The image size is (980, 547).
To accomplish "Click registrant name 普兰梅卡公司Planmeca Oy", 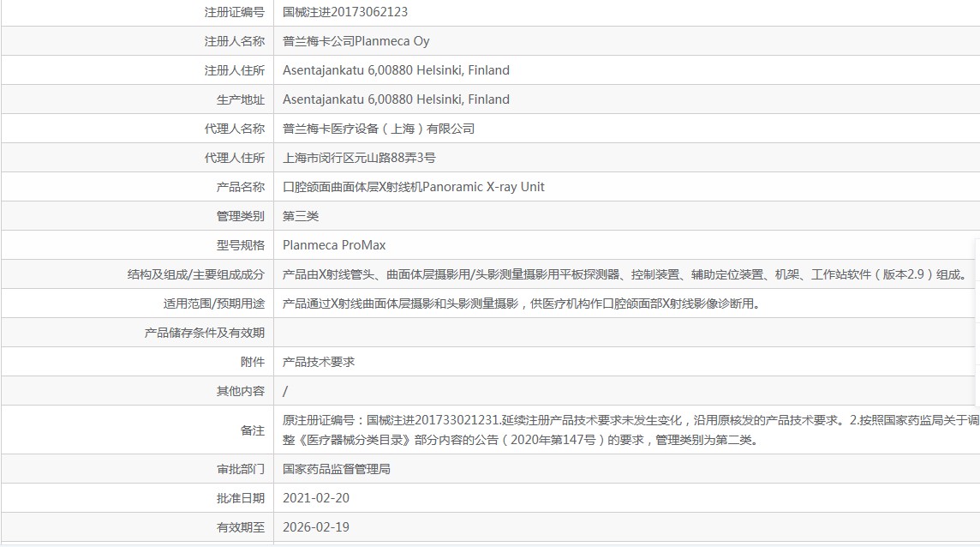I will pyautogui.click(x=356, y=41).
